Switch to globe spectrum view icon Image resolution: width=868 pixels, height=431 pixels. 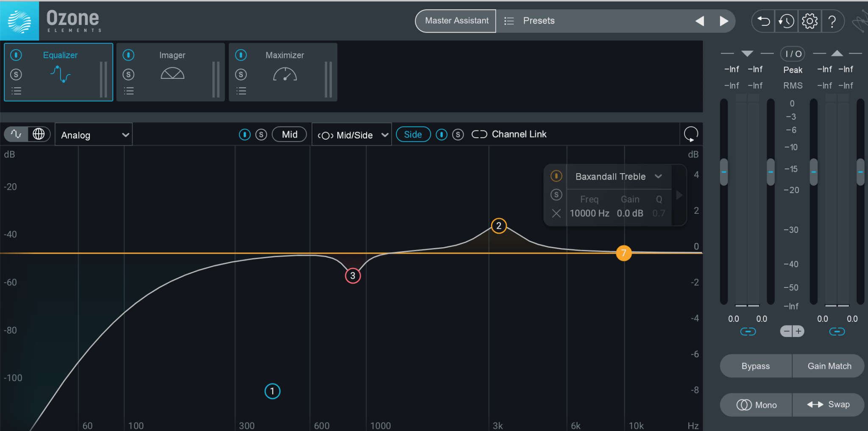[x=39, y=134]
